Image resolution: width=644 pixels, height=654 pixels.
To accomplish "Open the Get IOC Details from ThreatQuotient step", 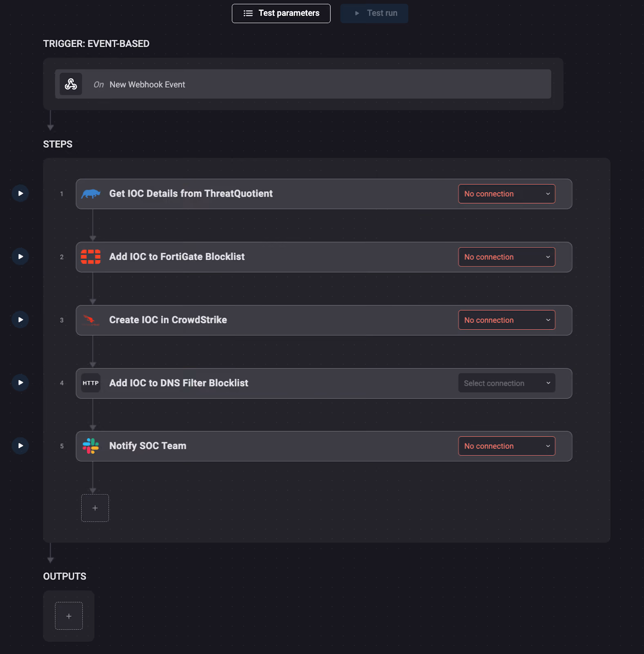I will [x=324, y=194].
